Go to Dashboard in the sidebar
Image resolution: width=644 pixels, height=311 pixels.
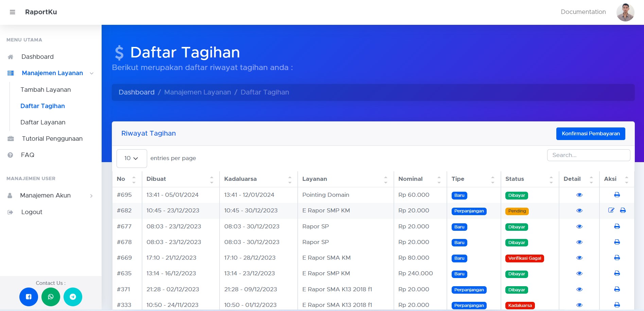tap(37, 57)
